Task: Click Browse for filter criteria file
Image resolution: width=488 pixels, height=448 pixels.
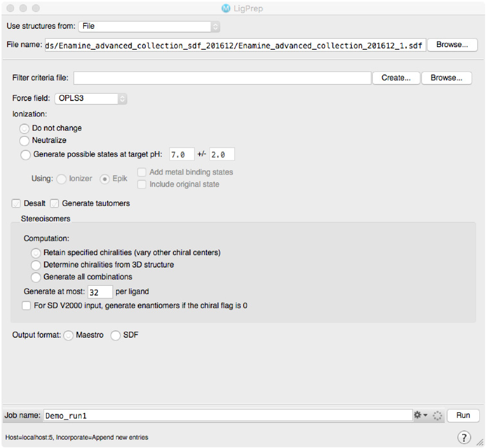Action: [x=446, y=78]
